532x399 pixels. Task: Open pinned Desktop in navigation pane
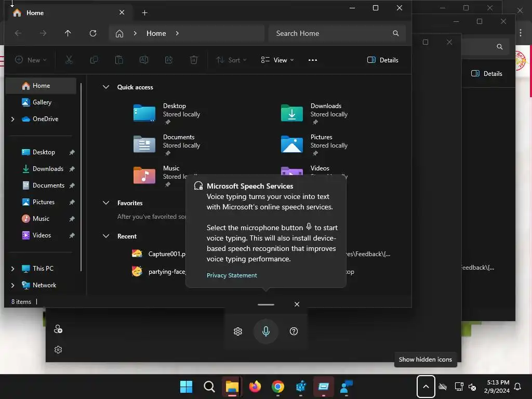41,152
